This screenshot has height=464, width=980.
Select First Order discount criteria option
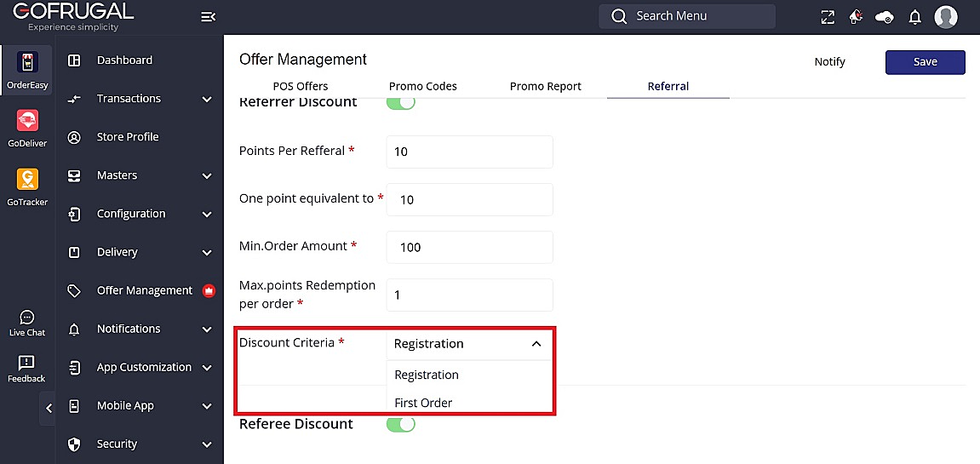pos(424,403)
